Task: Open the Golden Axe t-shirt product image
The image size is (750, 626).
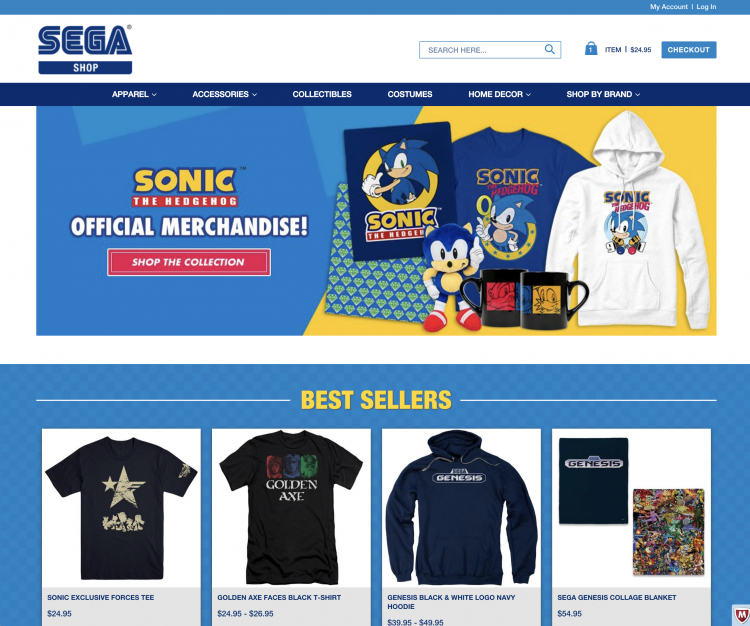Action: 291,507
